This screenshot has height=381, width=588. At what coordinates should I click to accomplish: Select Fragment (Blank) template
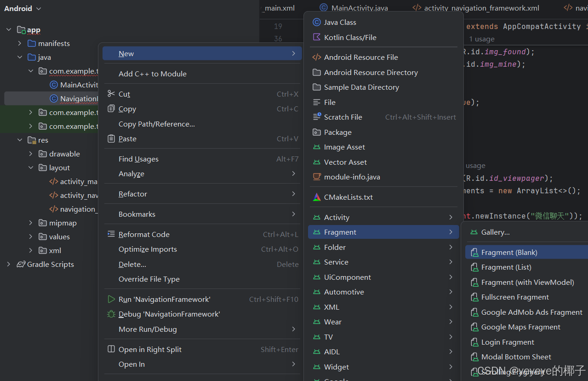click(526, 252)
